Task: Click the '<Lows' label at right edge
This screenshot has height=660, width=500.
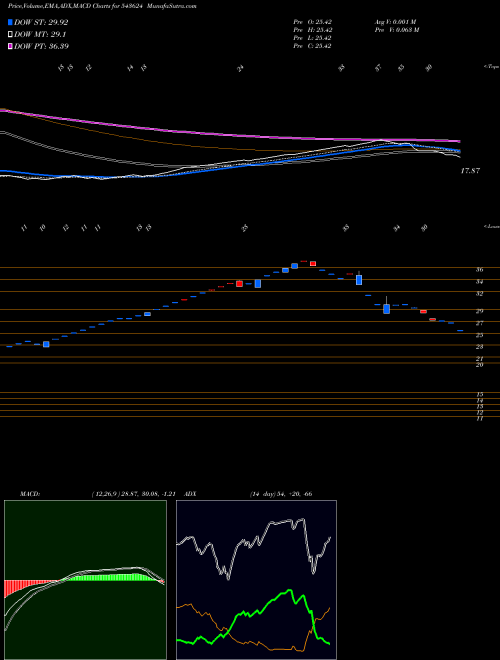Action: [492, 226]
